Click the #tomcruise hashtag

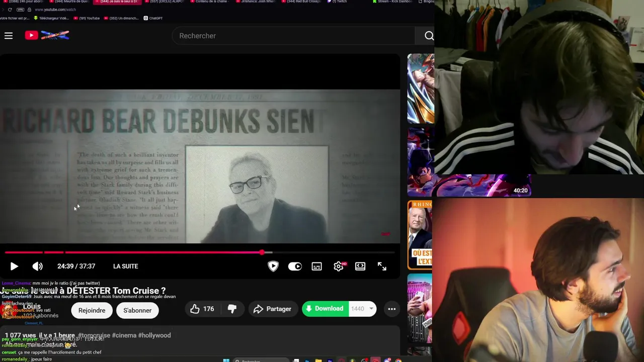tap(94, 335)
